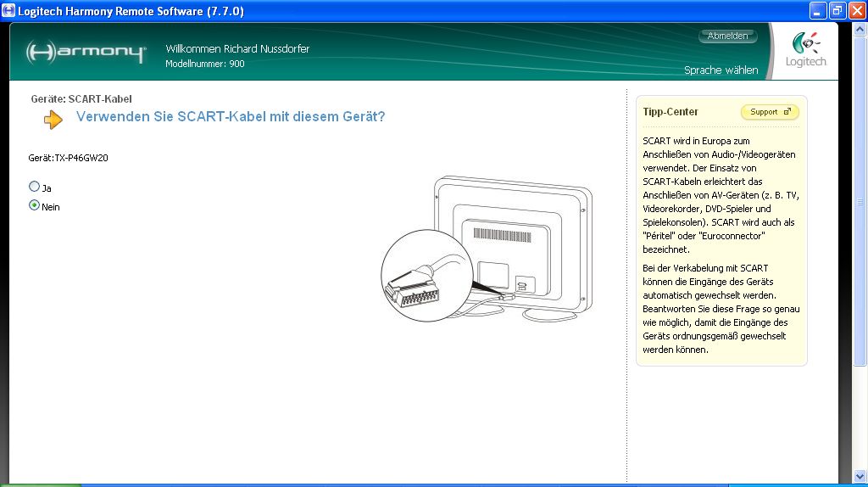Open the "Sprache wählen" language link
Screen dimensions: 868x487
tap(721, 70)
